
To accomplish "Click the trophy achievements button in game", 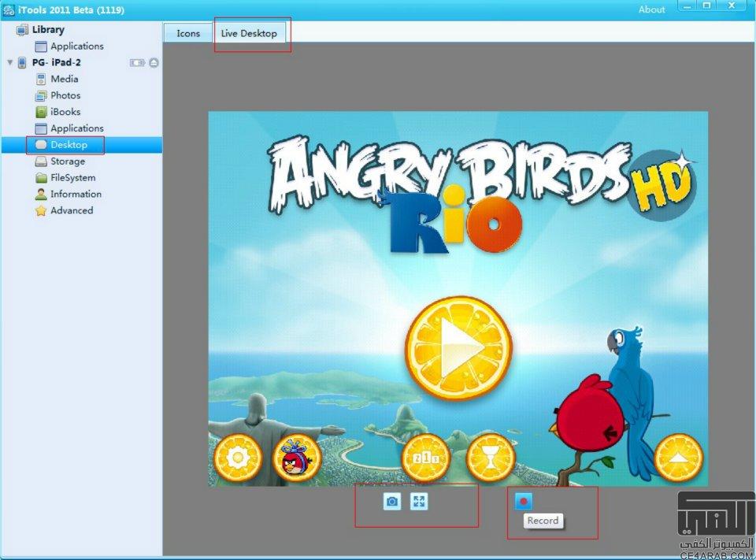I will click(491, 458).
